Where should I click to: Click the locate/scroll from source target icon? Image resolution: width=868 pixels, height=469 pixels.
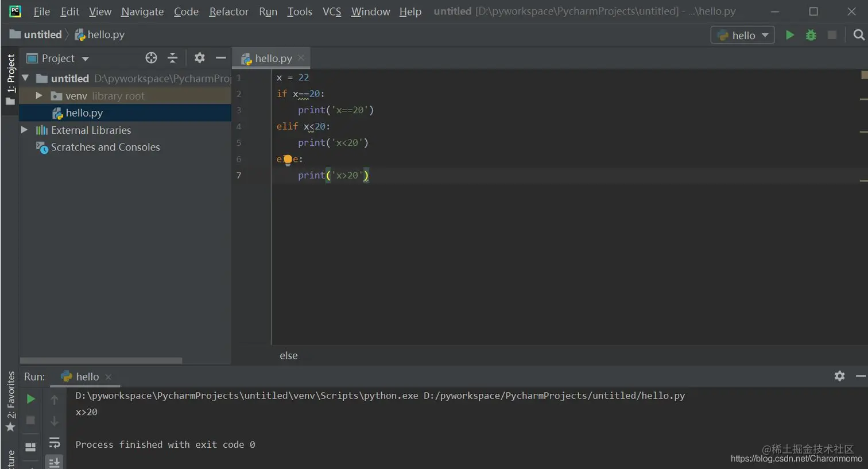pos(151,58)
